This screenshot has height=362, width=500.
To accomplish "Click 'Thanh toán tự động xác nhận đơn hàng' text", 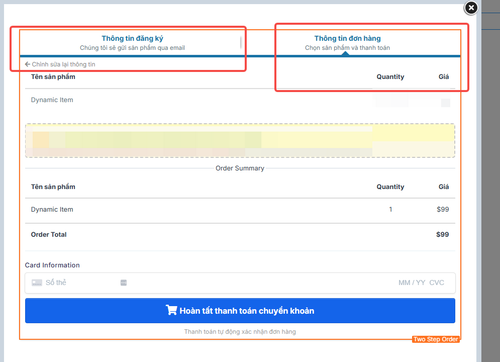I will [x=240, y=332].
